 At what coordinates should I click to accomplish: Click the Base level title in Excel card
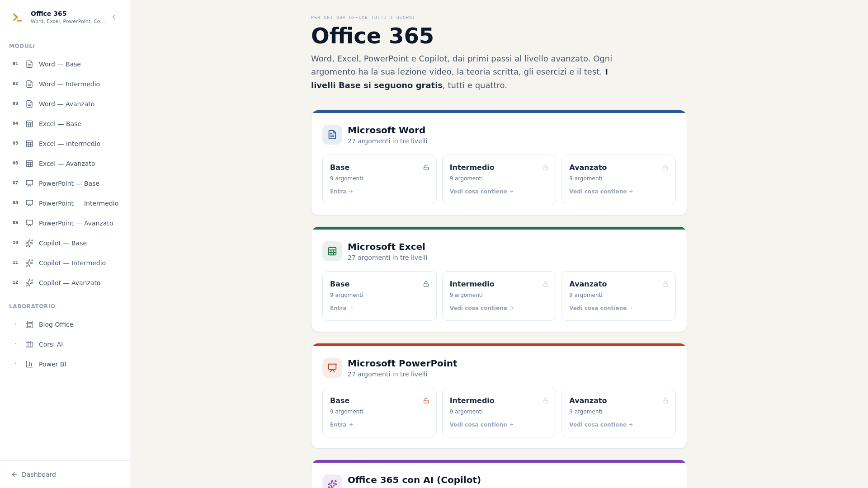(x=340, y=284)
